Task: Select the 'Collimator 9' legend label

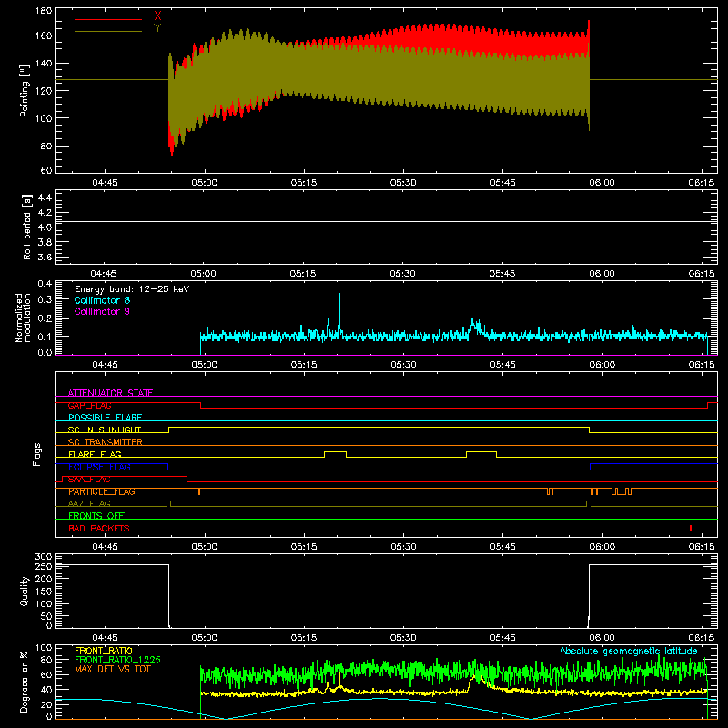Action: 102,311
